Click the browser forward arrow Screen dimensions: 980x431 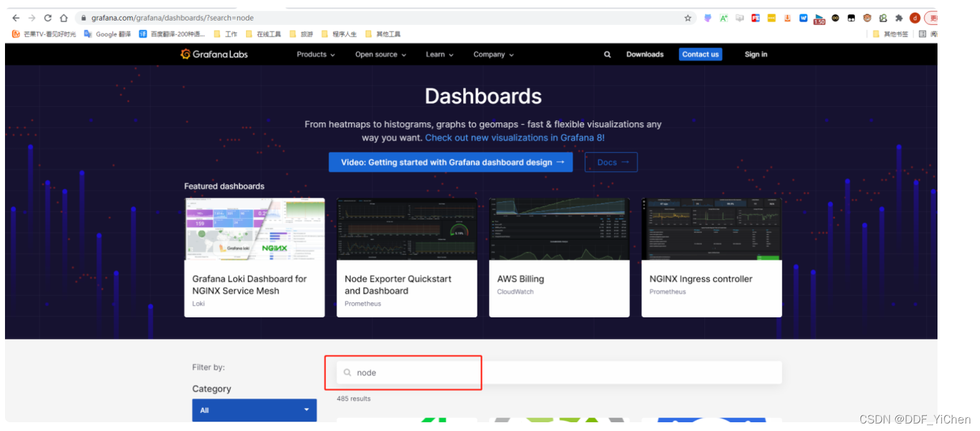click(x=32, y=18)
